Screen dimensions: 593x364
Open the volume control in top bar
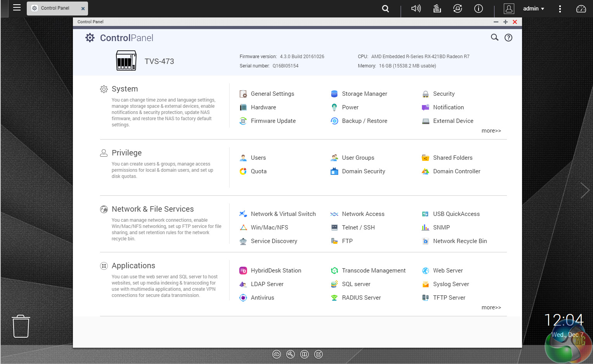pos(416,9)
